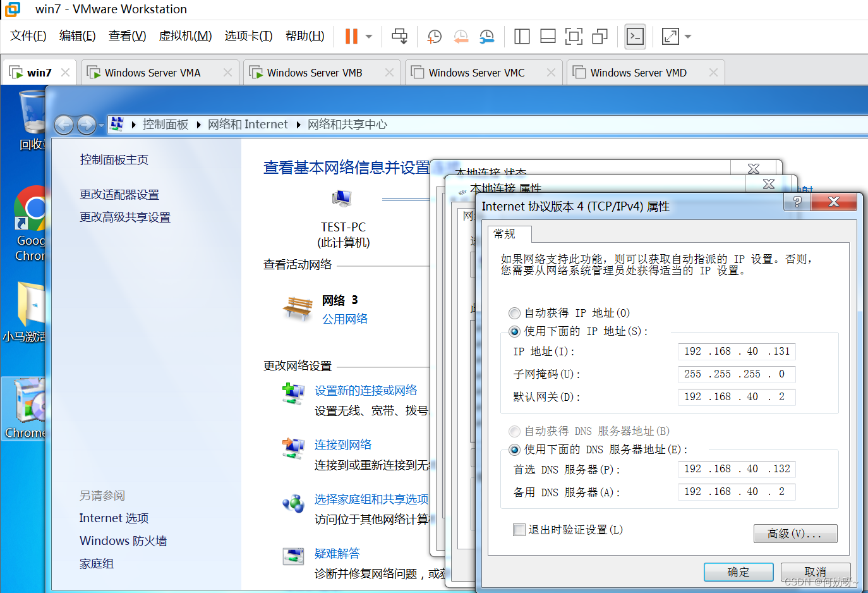Select automatic IP address radio option
Viewport: 868px width, 593px height.
[514, 313]
